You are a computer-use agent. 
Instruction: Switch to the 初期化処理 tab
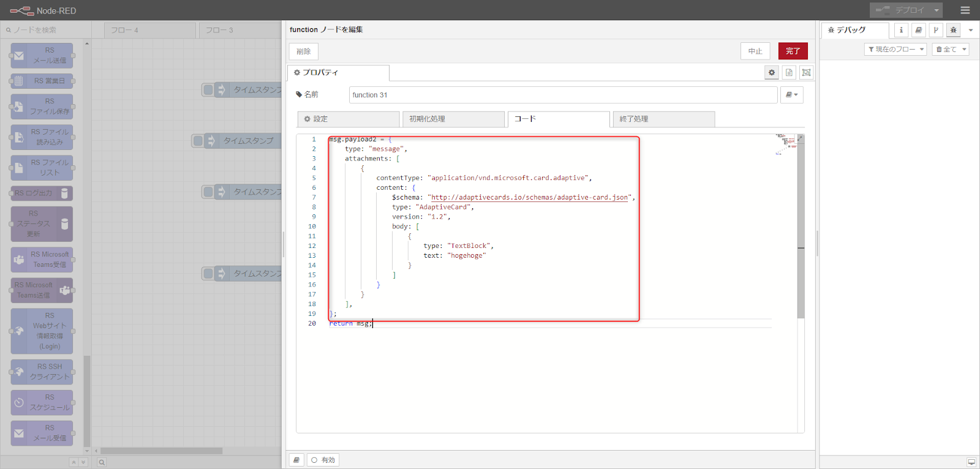tap(454, 119)
